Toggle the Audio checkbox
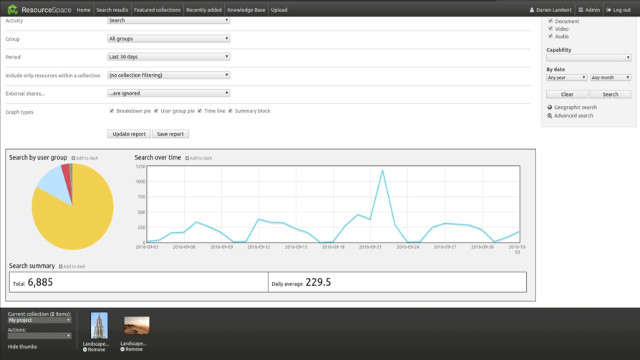The image size is (640, 360). (551, 36)
